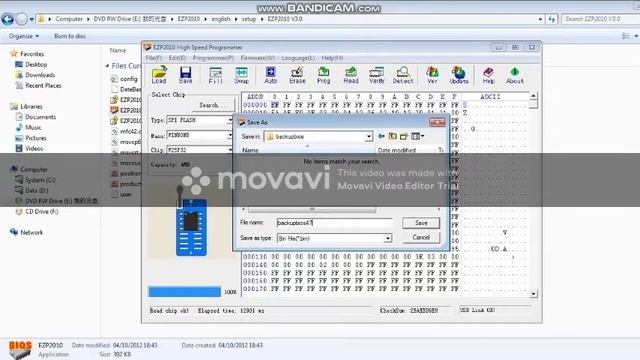
Task: Click the Prog toolbar icon
Action: (323, 76)
